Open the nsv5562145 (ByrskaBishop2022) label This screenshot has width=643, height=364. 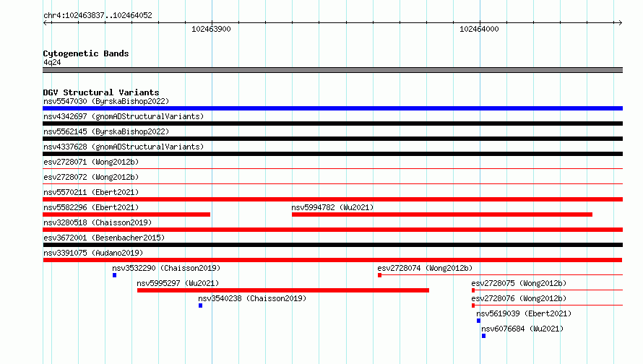106,131
